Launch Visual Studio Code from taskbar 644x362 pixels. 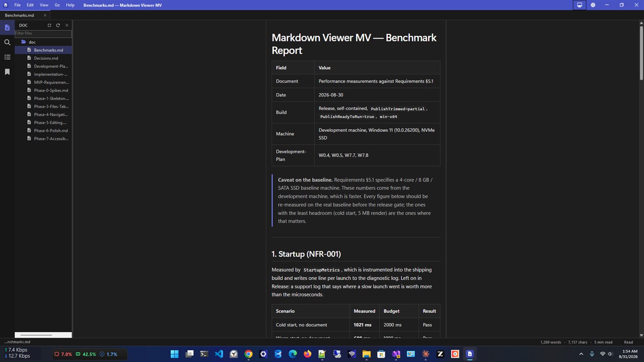[x=219, y=354]
